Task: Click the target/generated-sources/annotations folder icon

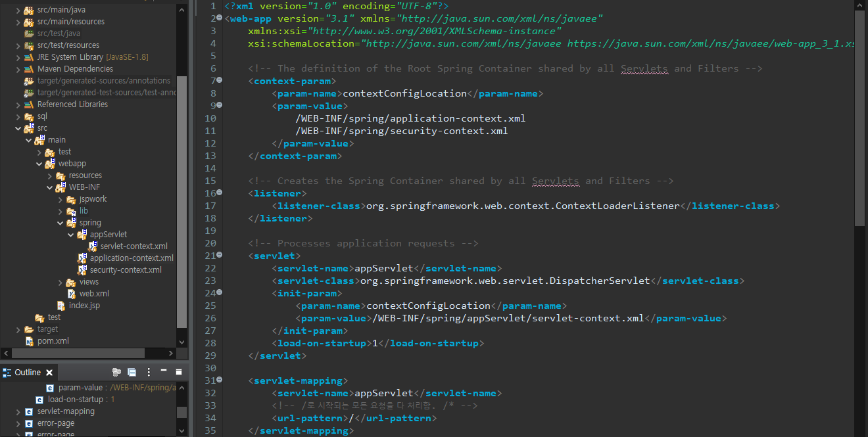Action: coord(29,81)
